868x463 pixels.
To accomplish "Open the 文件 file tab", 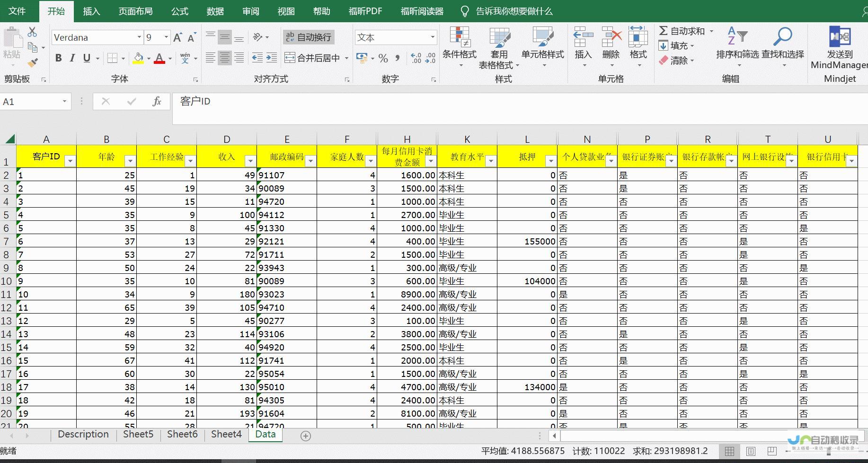I will pyautogui.click(x=17, y=11).
